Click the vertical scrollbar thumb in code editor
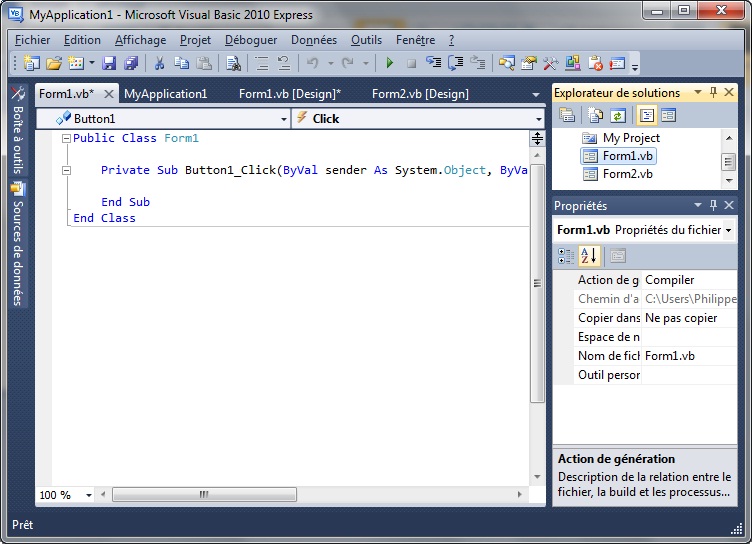The height and width of the screenshot is (544, 752). [x=537, y=284]
